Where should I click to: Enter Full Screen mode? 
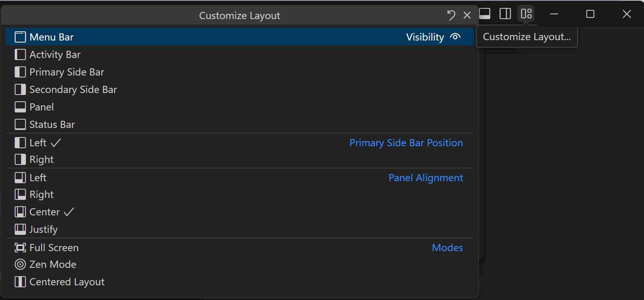(x=54, y=247)
